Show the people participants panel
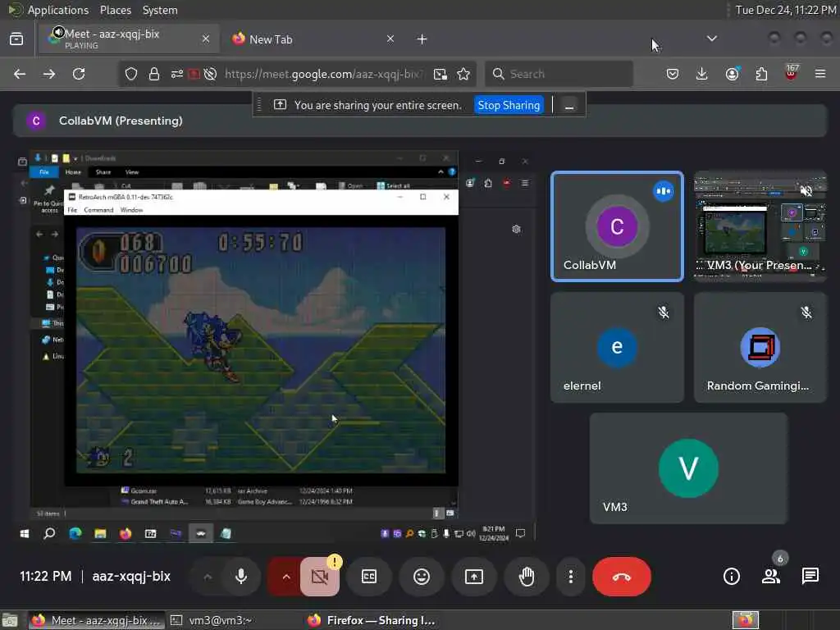Image resolution: width=840 pixels, height=630 pixels. (x=771, y=577)
